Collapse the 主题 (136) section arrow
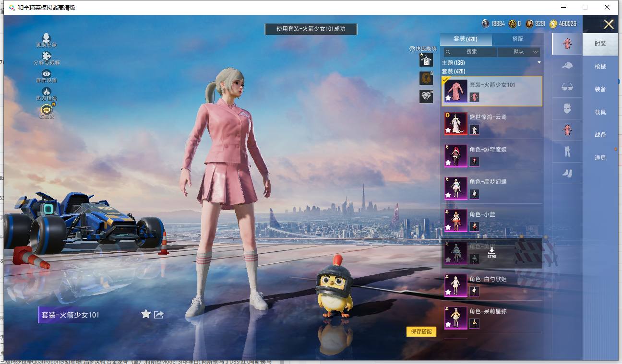This screenshot has width=622, height=364. click(x=539, y=63)
